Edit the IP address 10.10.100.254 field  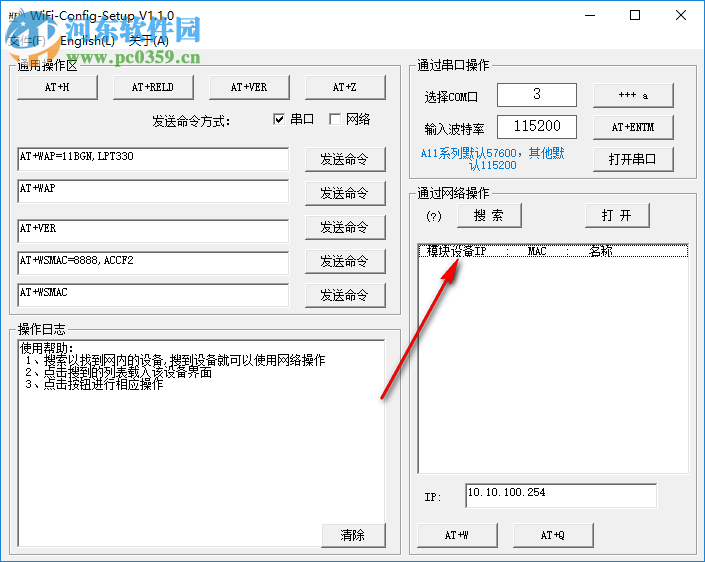tap(561, 496)
